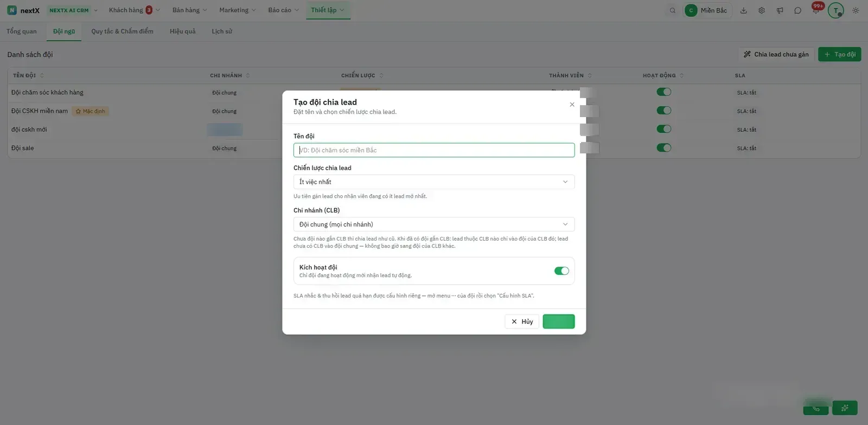868x425 pixels.
Task: Open the user avatar T menu
Action: 836,10
